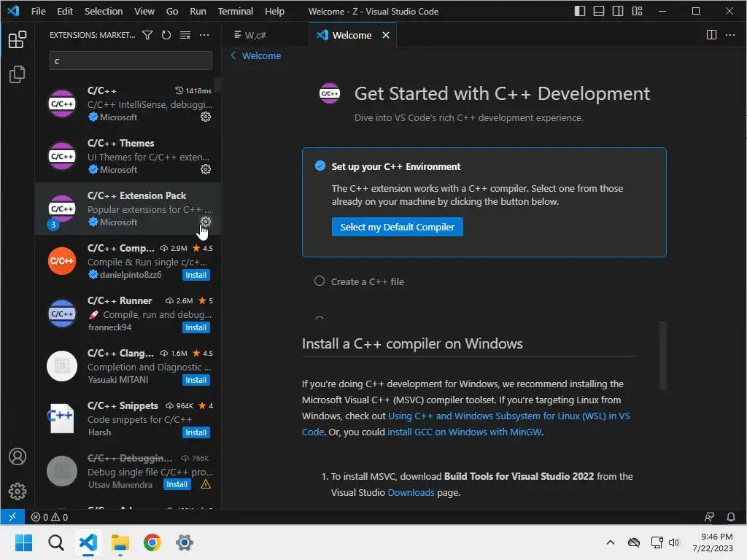Open the Windows Start menu

coord(23,542)
